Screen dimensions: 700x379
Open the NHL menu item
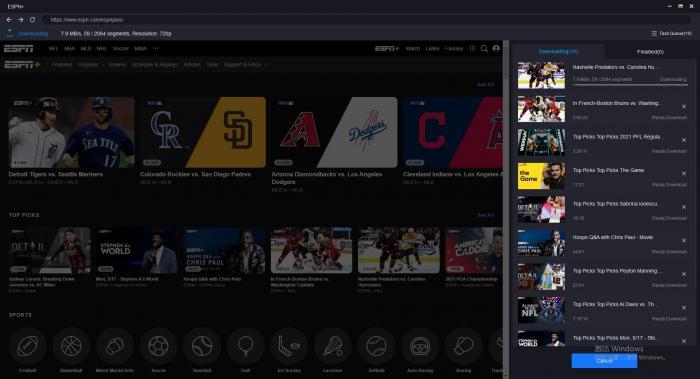pyautogui.click(x=102, y=49)
